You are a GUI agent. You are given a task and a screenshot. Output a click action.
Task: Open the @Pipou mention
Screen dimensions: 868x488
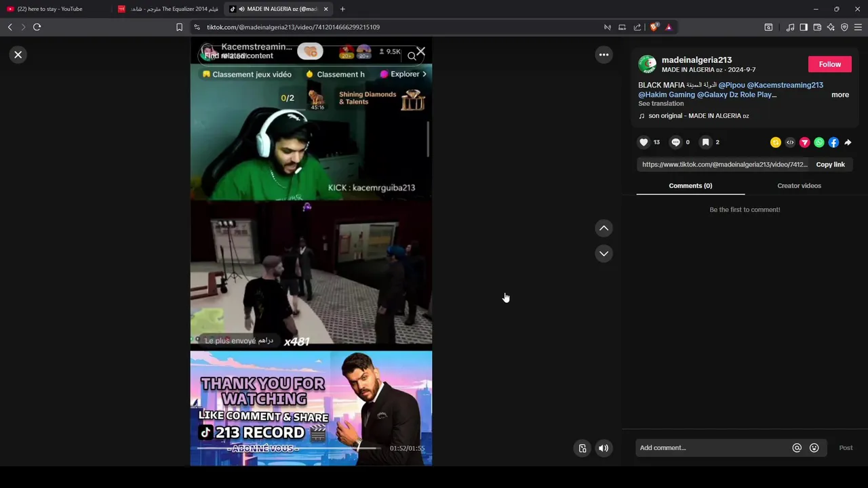coord(732,85)
